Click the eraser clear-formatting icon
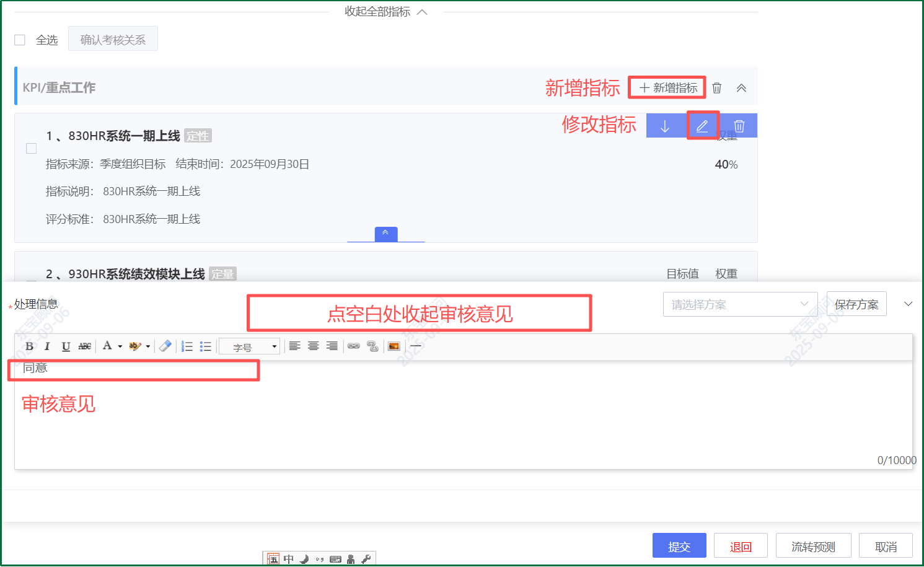 pyautogui.click(x=165, y=346)
